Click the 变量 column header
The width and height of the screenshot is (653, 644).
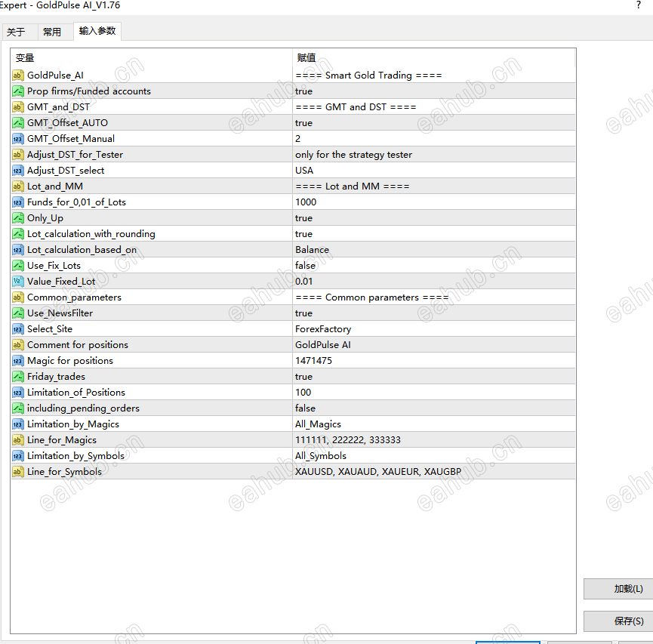(x=152, y=58)
